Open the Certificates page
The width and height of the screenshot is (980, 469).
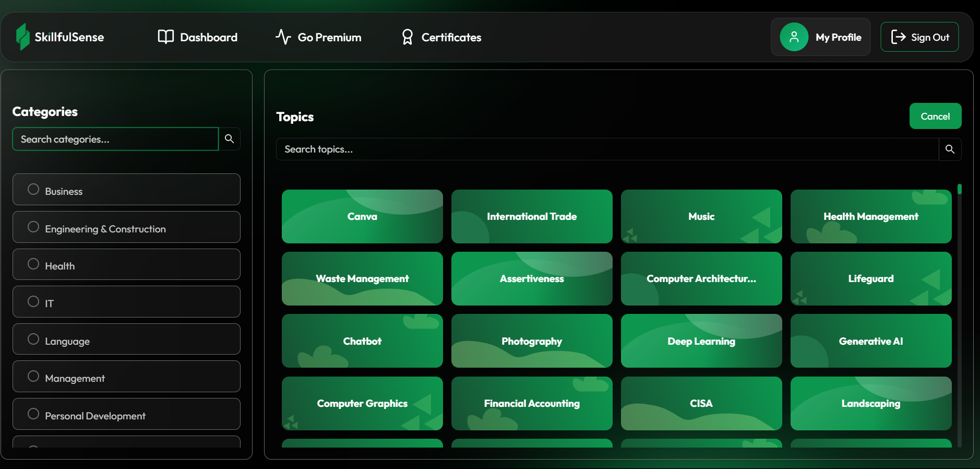coord(441,37)
